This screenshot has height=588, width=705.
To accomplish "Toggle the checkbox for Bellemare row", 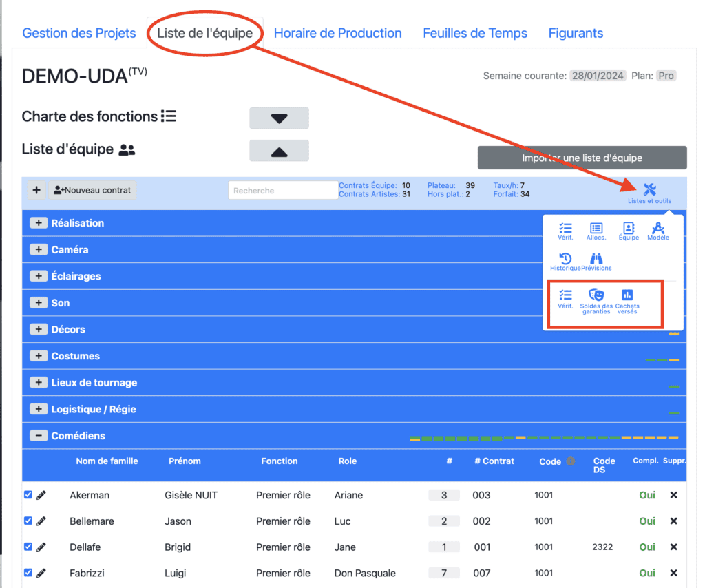I will pyautogui.click(x=28, y=521).
